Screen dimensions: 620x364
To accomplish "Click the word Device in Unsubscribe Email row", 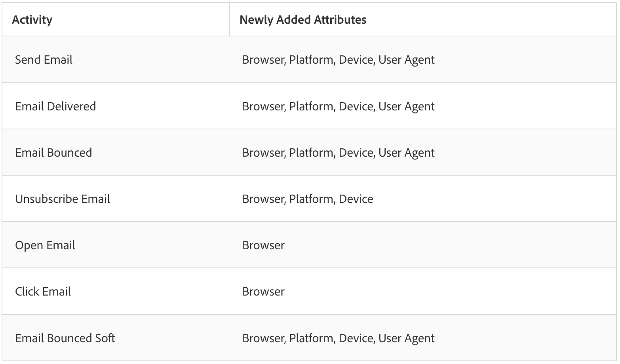I will click(x=356, y=199).
